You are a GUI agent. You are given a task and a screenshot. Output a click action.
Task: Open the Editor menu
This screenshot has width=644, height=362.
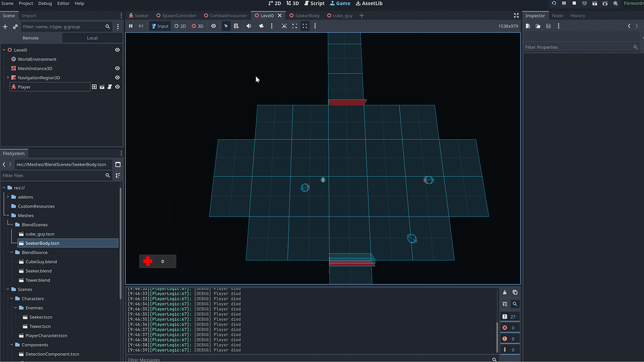[x=64, y=3]
